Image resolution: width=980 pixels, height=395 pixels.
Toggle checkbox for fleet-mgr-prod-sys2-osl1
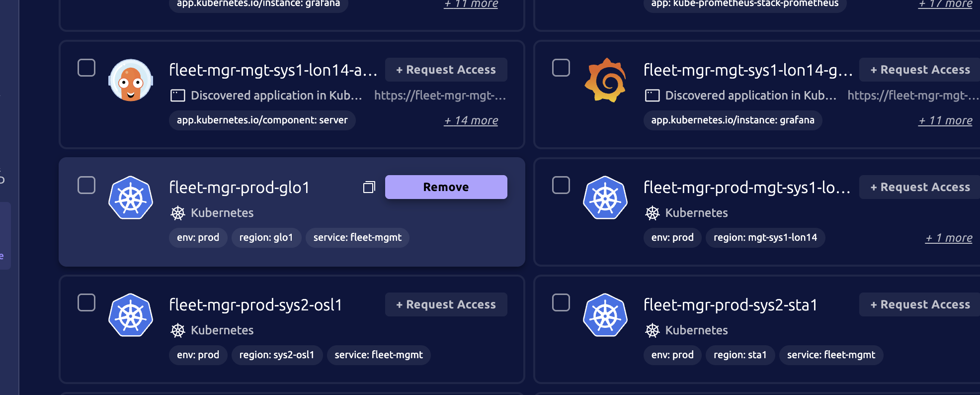pos(86,302)
